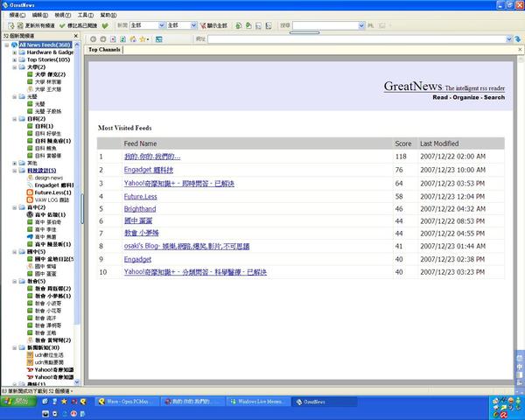Click the style view icon in browser toolbar
The width and height of the screenshot is (525, 420).
point(158,39)
